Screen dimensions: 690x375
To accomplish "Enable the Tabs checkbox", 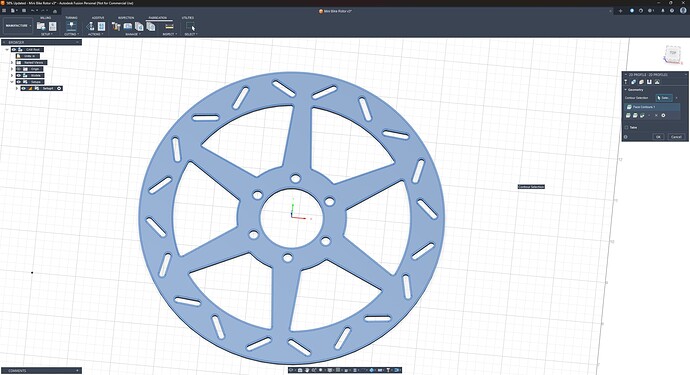I will 626,128.
